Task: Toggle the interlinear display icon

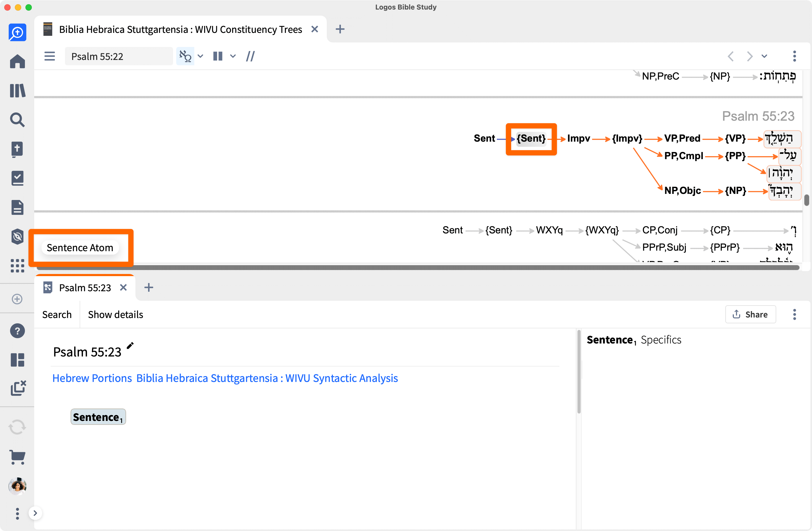Action: click(x=185, y=56)
